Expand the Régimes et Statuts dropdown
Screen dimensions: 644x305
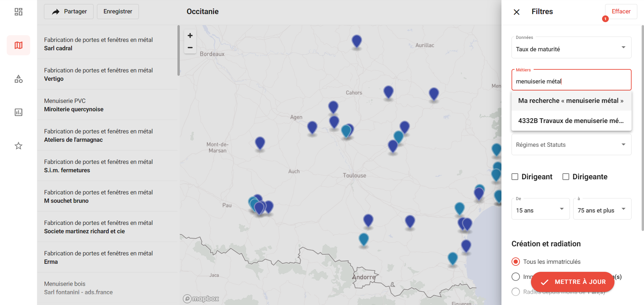pos(571,144)
